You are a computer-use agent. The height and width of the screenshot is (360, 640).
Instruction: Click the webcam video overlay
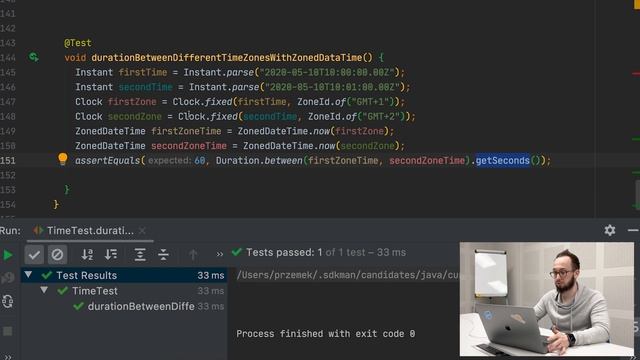tap(547, 299)
